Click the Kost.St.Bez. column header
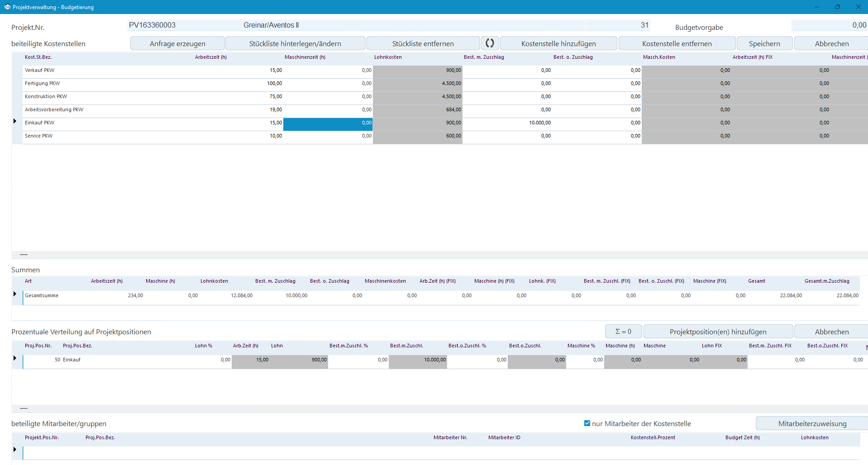 pyautogui.click(x=38, y=57)
